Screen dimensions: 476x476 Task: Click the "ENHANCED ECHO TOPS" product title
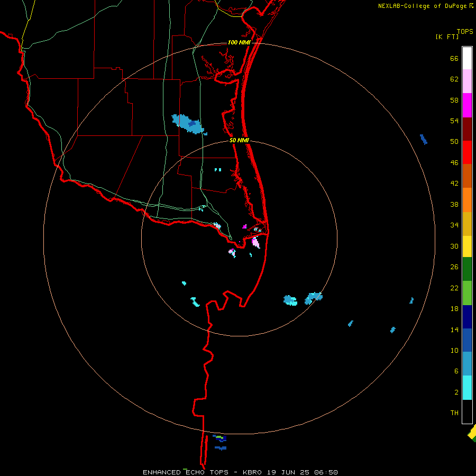click(x=186, y=472)
